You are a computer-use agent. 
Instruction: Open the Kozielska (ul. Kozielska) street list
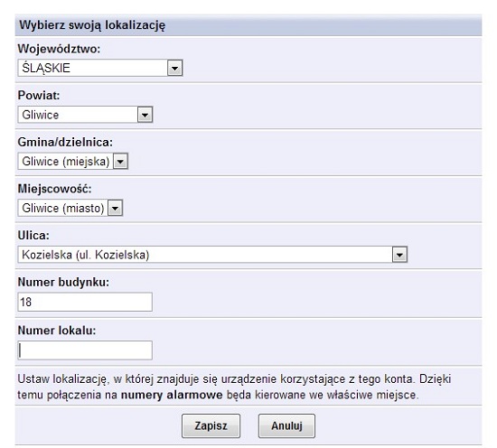(x=212, y=255)
